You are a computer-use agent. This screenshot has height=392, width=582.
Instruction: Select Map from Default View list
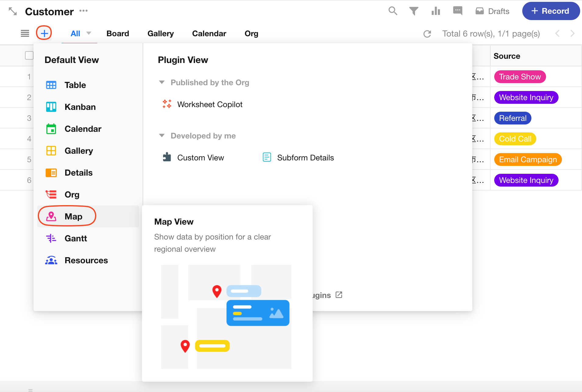coord(73,216)
